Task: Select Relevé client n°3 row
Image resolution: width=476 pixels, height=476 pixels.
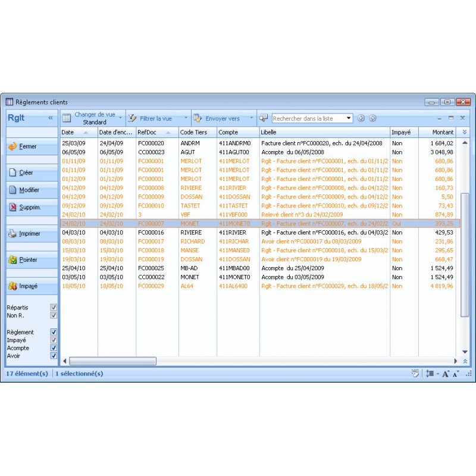Action: click(x=260, y=215)
